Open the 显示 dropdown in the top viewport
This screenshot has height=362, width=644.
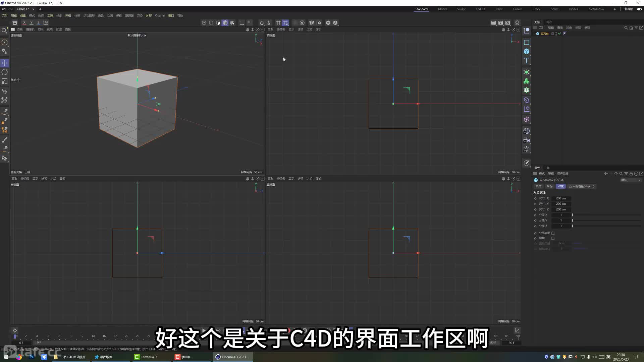(x=291, y=29)
